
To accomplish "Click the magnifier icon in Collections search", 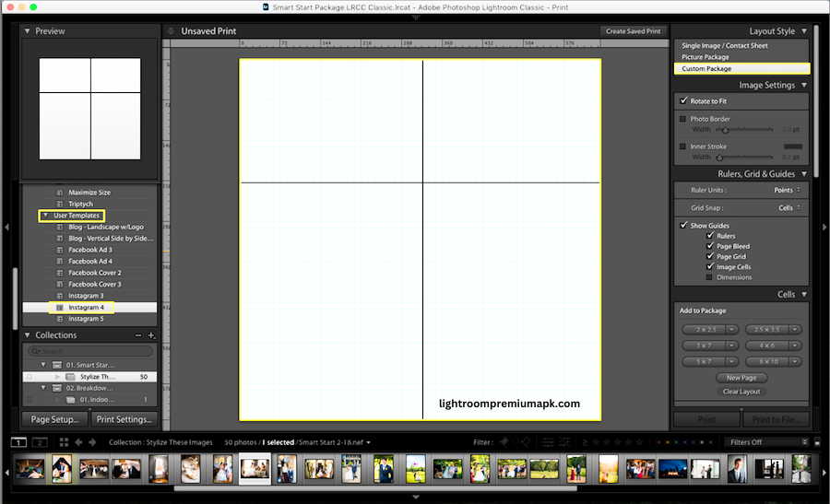I will [35, 351].
